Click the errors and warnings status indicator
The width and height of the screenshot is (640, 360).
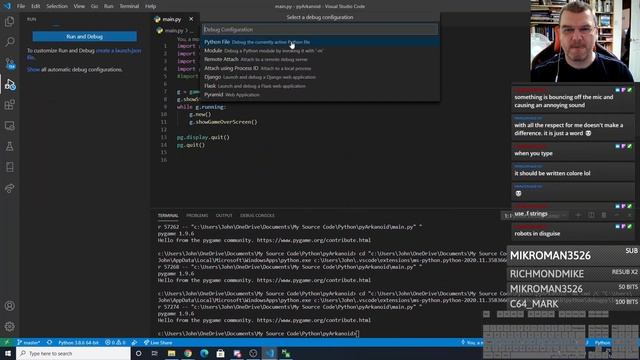(116, 342)
